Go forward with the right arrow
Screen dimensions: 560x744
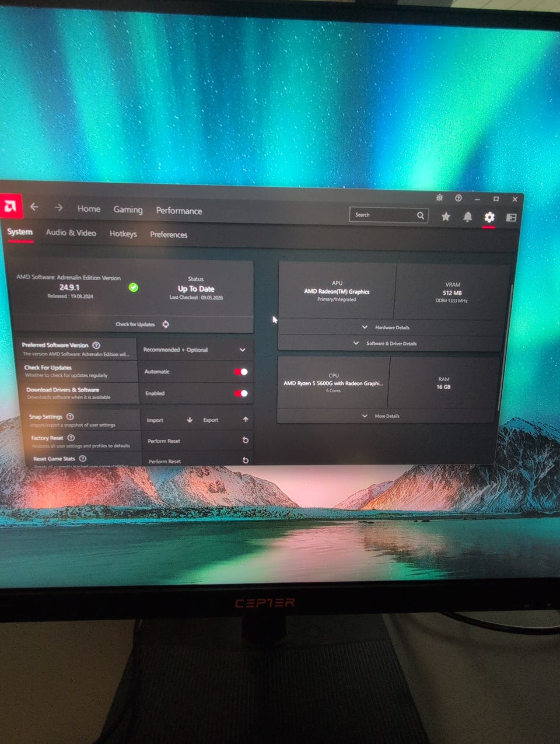pos(58,208)
